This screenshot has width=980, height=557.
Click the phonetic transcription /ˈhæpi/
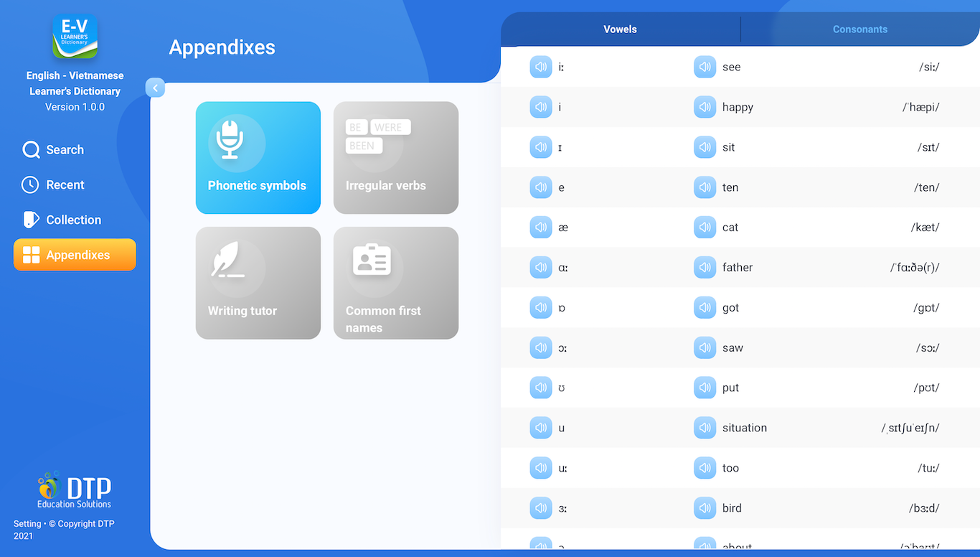coord(920,107)
